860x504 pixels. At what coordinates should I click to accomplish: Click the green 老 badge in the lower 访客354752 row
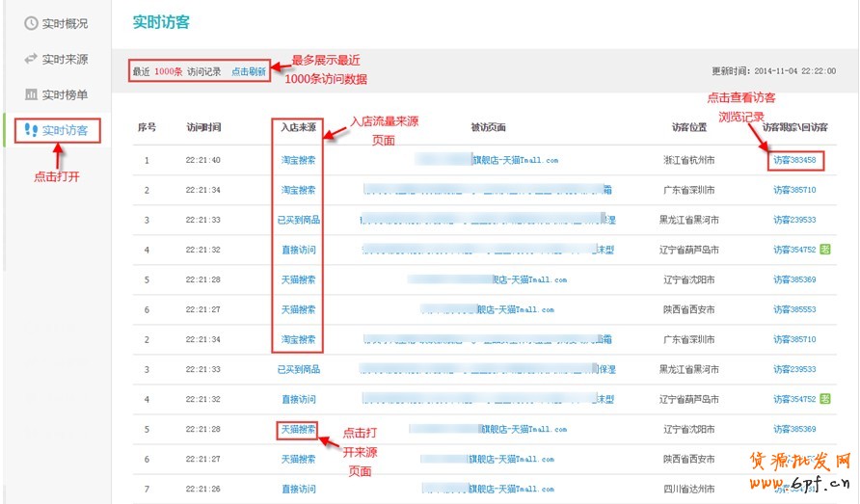(x=825, y=399)
